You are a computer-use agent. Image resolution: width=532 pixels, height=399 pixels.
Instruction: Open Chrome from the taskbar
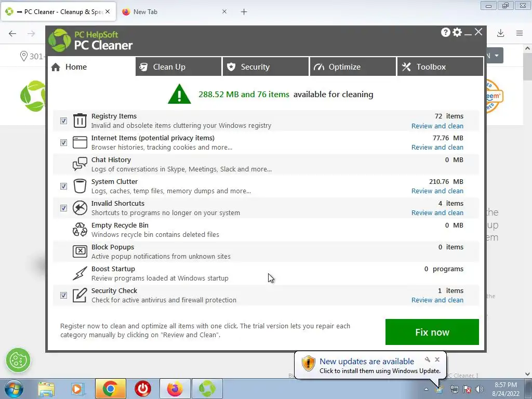(x=110, y=389)
